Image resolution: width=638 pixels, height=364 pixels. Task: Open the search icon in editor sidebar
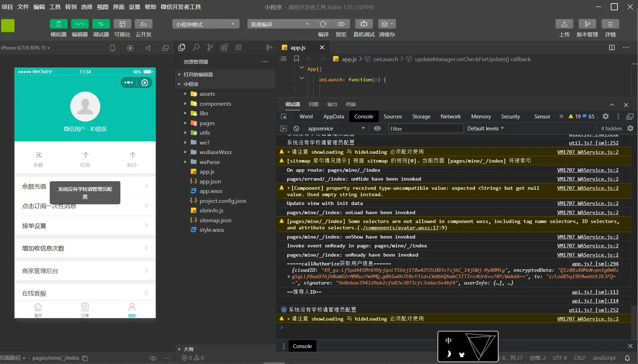click(196, 47)
